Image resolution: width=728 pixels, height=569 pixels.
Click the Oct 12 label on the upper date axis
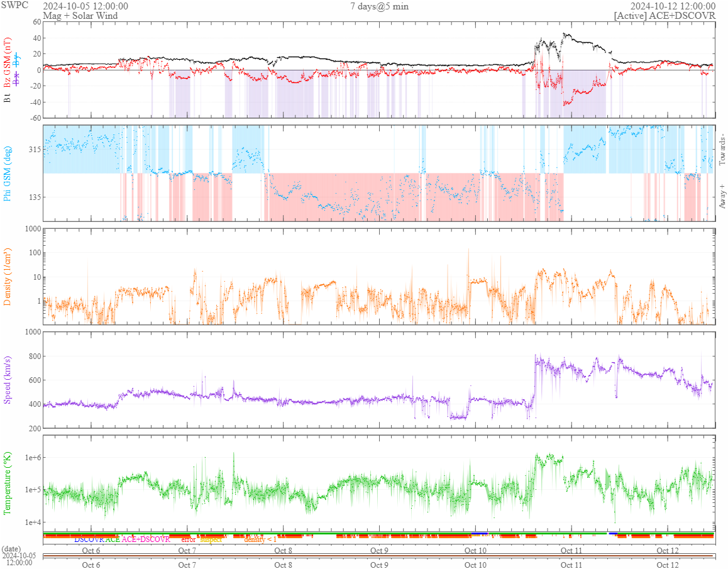(668, 550)
